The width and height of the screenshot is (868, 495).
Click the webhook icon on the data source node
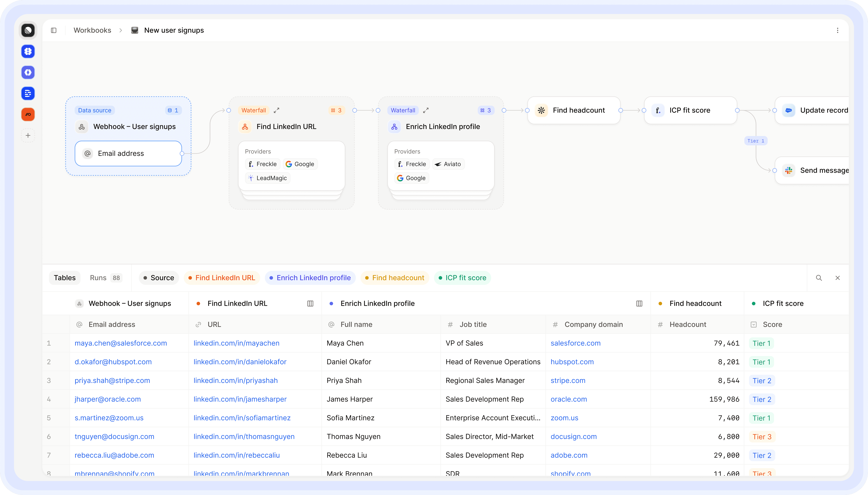82,127
